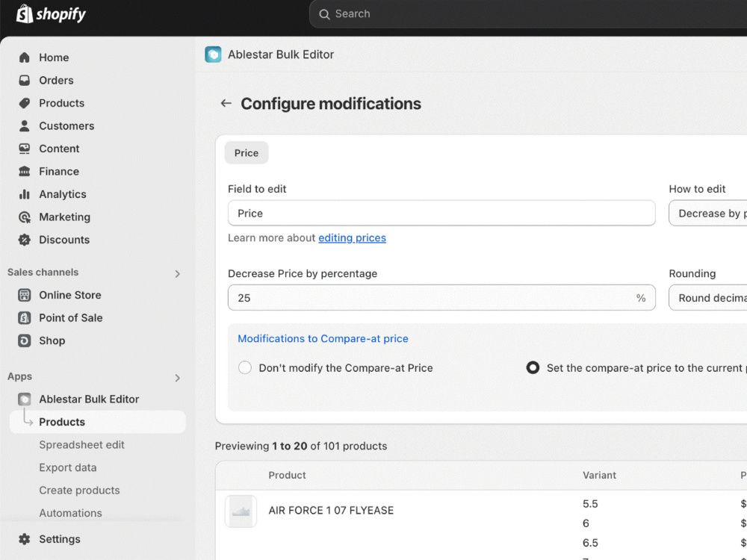Open Spreadsheet edit menu item
747x560 pixels.
coord(81,445)
